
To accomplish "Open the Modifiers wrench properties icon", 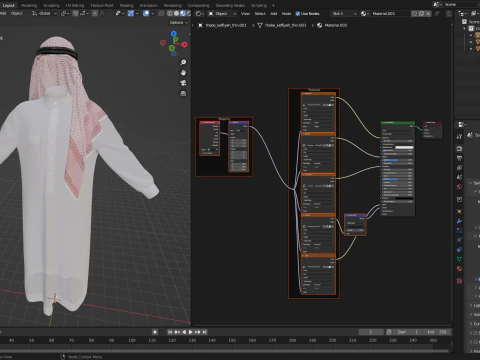I will 459,221.
